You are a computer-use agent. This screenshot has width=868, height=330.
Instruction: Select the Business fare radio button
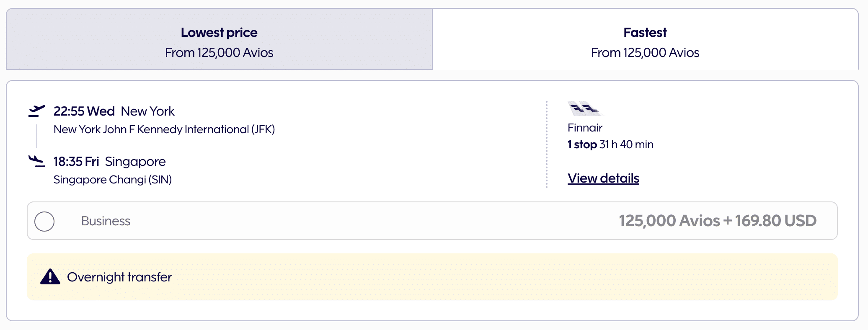click(x=44, y=221)
